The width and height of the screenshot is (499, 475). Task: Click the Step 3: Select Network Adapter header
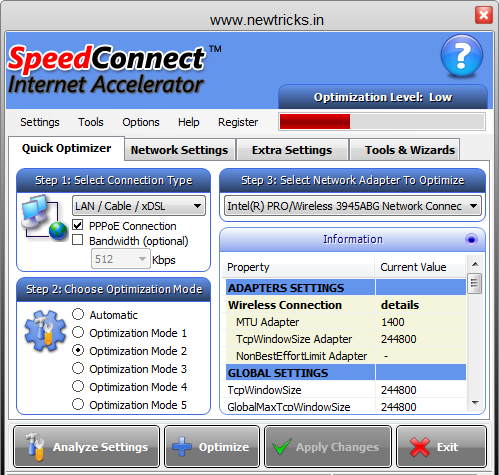(352, 180)
